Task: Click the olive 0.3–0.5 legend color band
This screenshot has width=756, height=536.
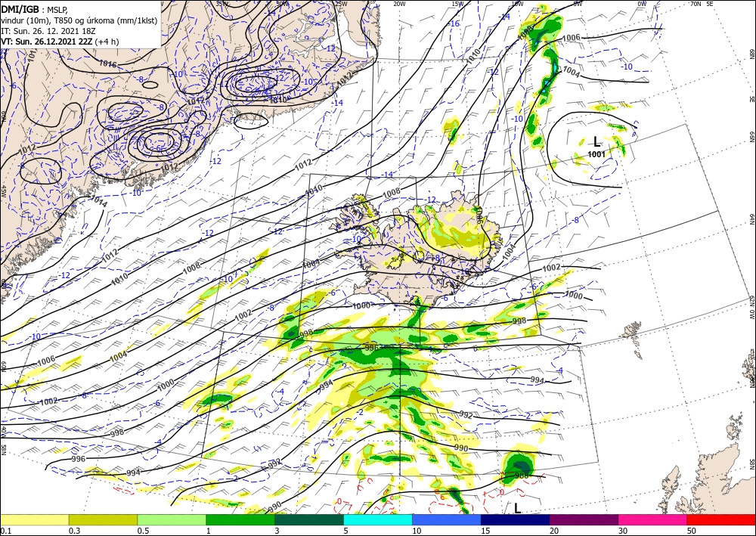Action: [x=103, y=519]
